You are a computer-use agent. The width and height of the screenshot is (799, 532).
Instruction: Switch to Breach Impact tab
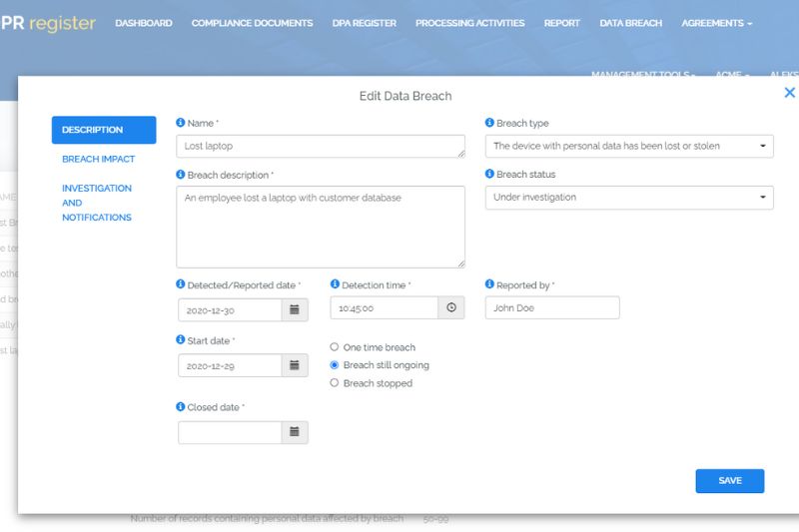(x=98, y=159)
